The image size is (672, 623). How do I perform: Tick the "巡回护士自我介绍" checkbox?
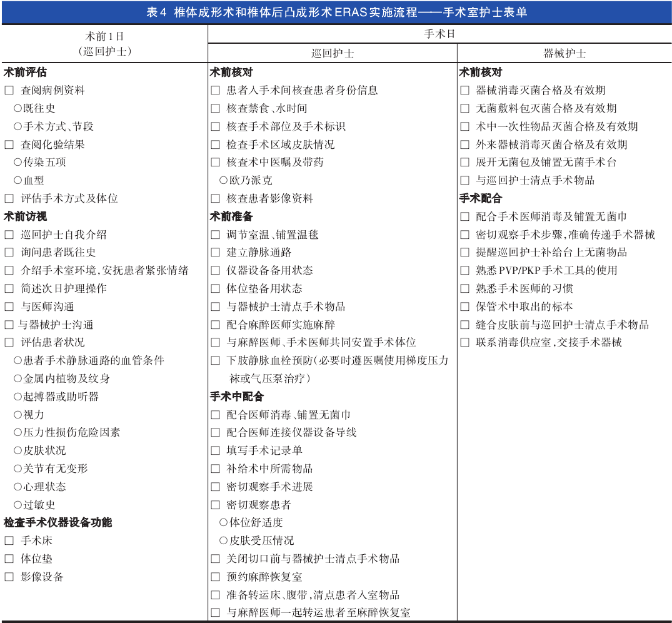[9, 235]
